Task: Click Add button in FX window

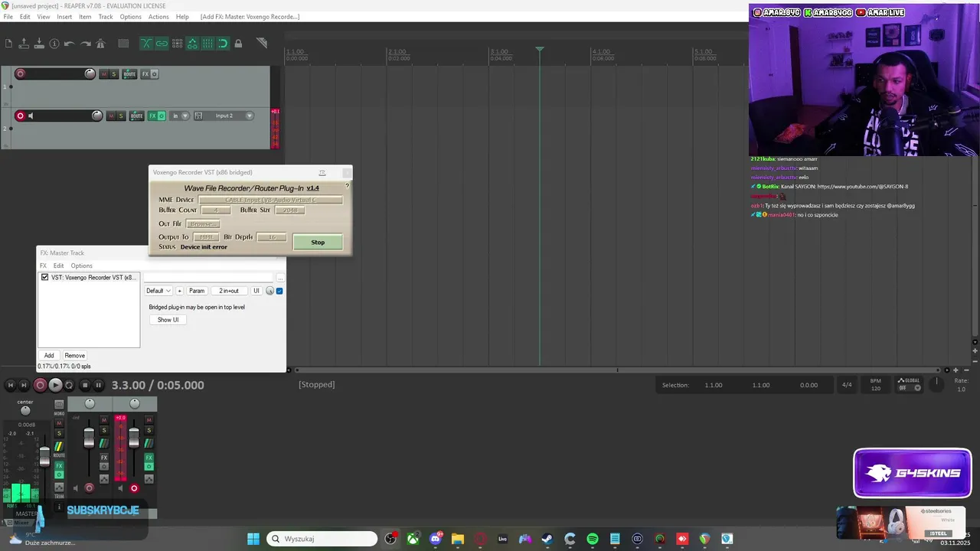Action: (49, 355)
